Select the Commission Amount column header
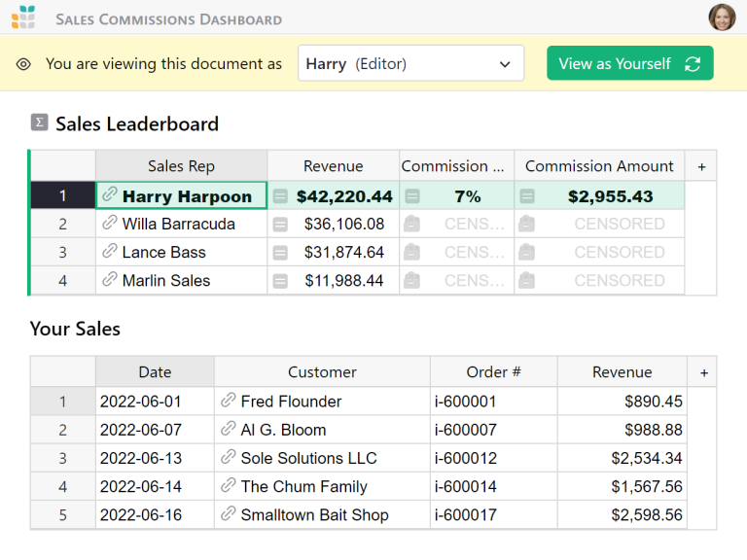The width and height of the screenshot is (747, 560). pos(599,166)
